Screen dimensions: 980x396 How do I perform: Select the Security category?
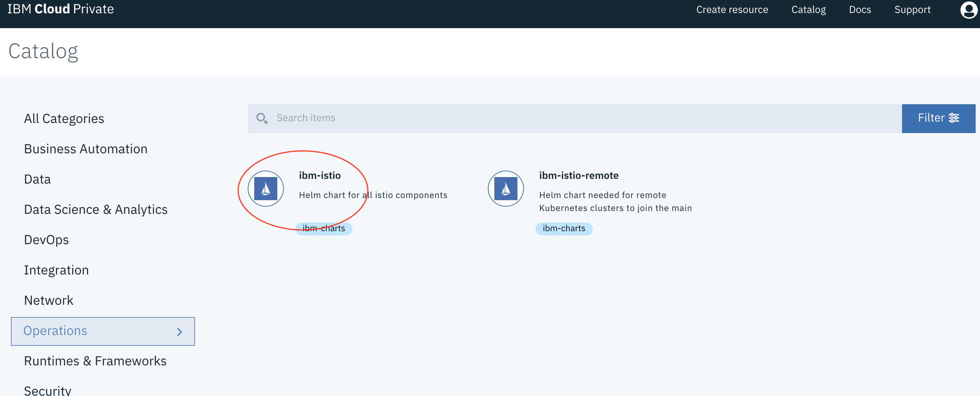[48, 391]
